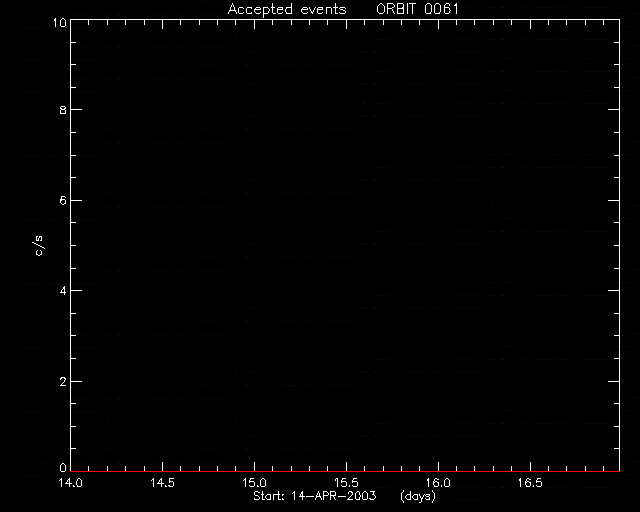Click the x-axis label '14.5'
This screenshot has height=512, width=640.
coord(162,483)
